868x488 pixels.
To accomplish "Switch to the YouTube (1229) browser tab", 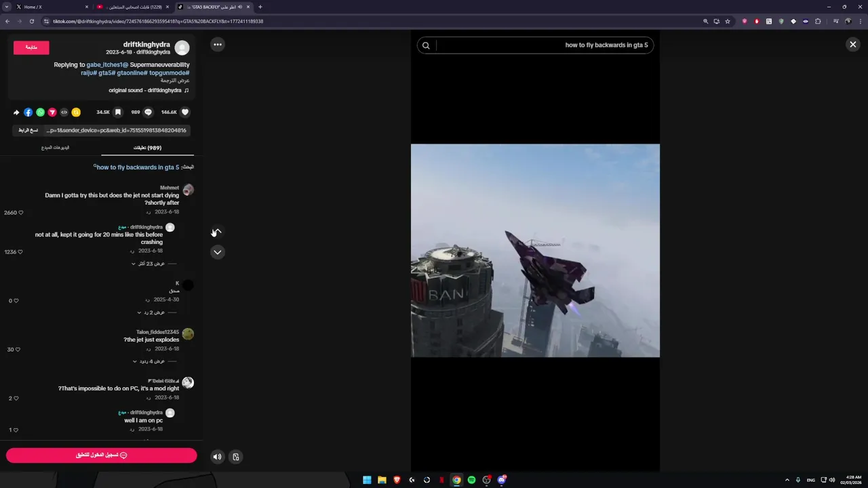I will (x=134, y=7).
